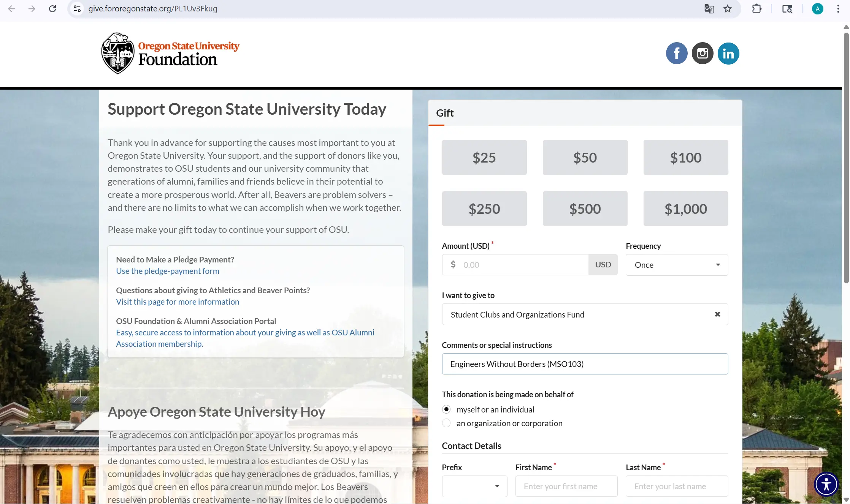Click the scrollbar up arrow
The width and height of the screenshot is (850, 504).
[x=846, y=27]
